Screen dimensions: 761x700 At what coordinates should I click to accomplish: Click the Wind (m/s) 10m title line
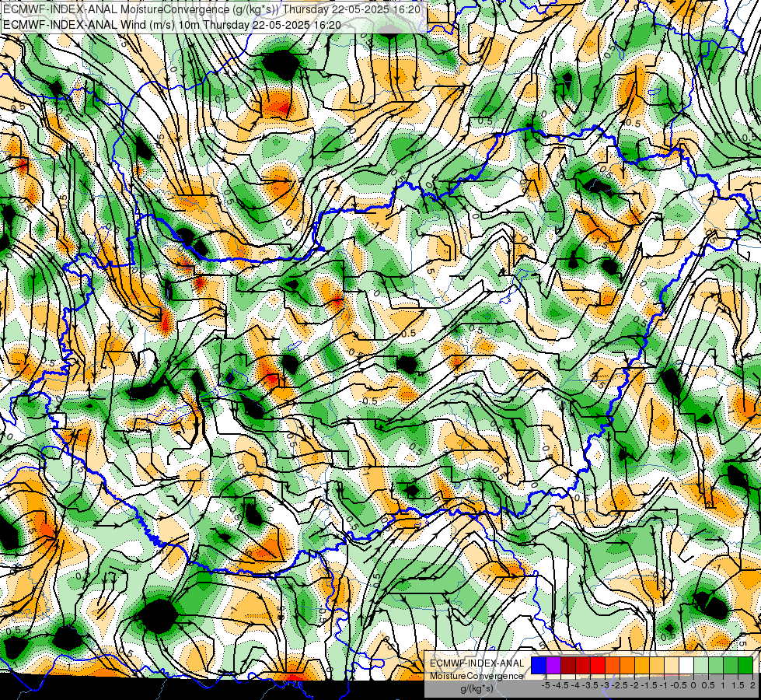pos(172,25)
